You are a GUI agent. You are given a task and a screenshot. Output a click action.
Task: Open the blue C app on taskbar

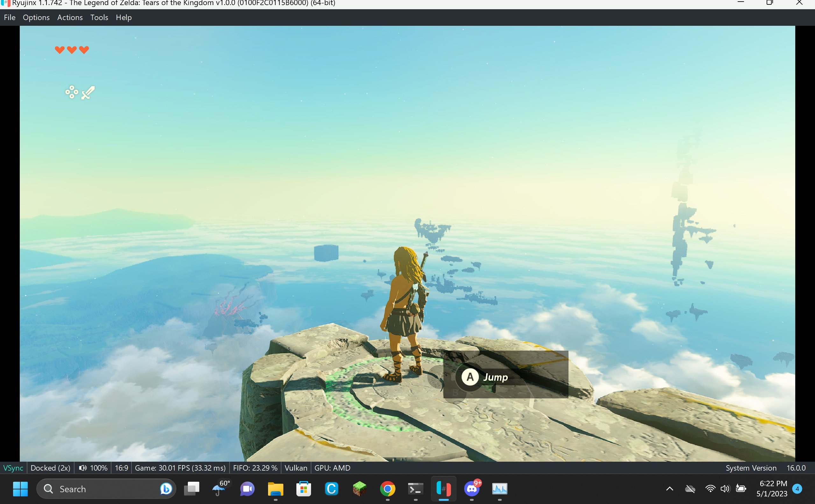point(331,489)
